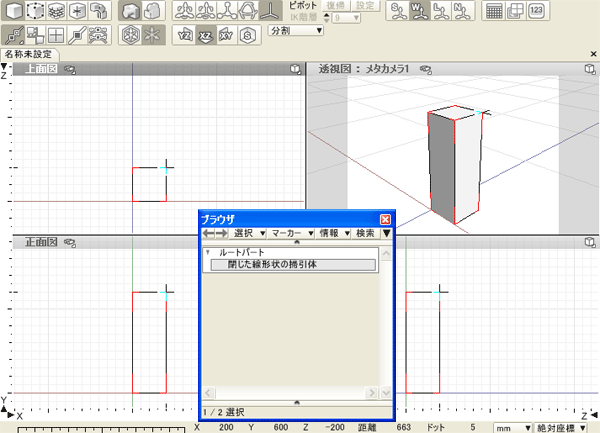Click the ブラウザ horizontal scroll-left arrow
Viewport: 600px width, 433px height.
click(208, 392)
